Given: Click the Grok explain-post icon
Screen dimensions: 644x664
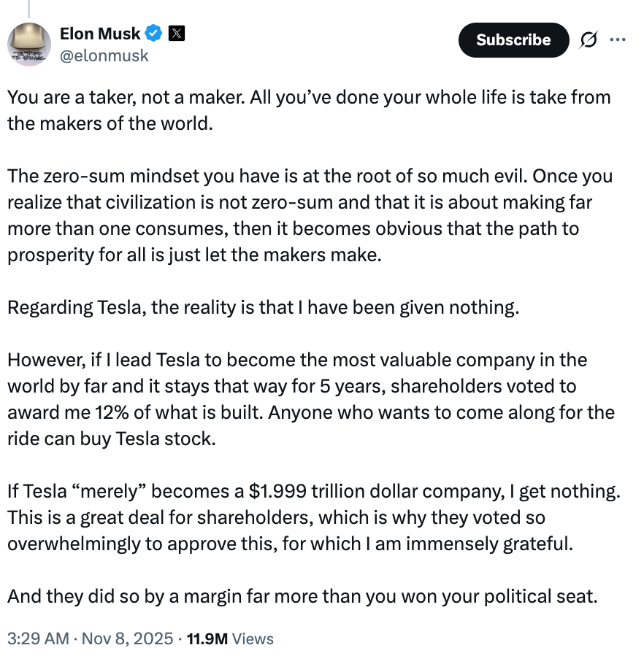Looking at the screenshot, I should point(587,40).
